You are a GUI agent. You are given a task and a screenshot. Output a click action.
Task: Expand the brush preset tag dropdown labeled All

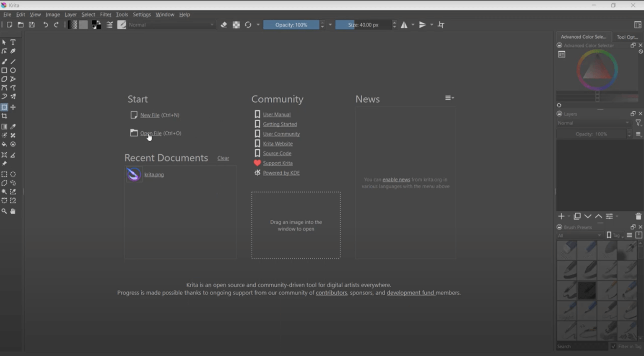point(579,236)
